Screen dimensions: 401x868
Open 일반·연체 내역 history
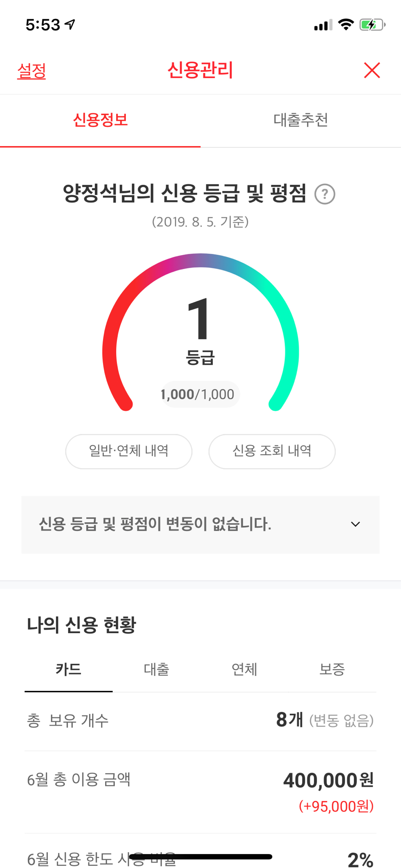click(x=129, y=451)
